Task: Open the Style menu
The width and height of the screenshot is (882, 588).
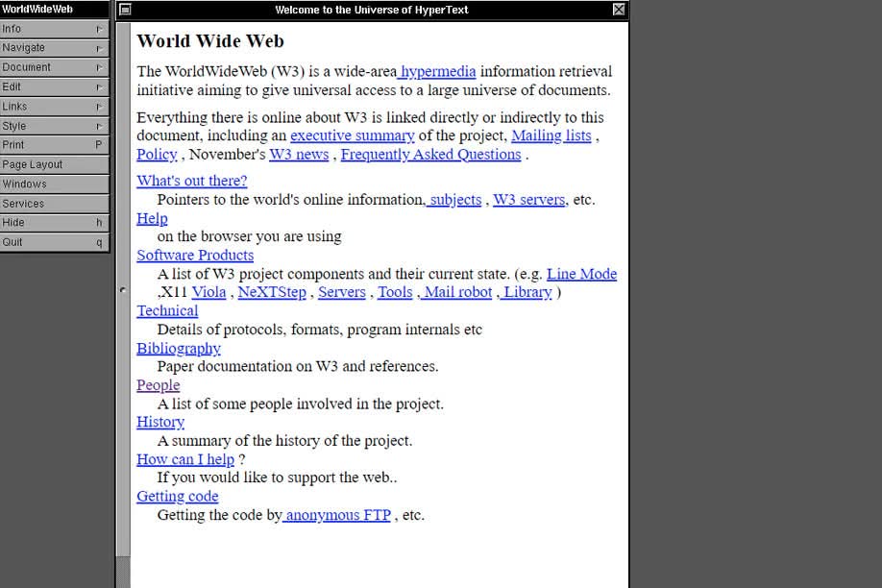Action: pos(54,126)
